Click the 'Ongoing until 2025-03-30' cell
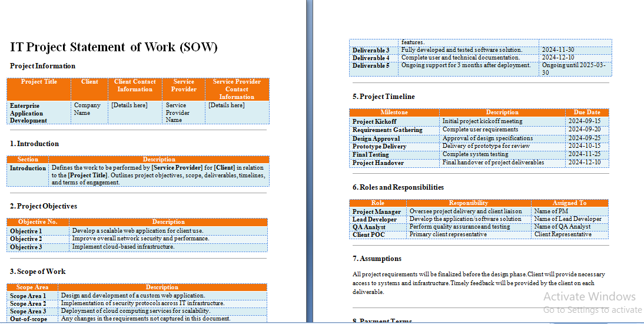The height and width of the screenshot is (324, 644). tap(574, 69)
